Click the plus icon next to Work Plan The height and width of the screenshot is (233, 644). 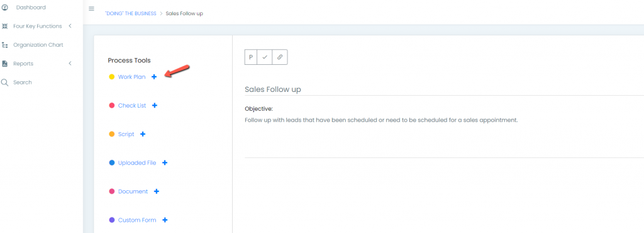click(154, 77)
